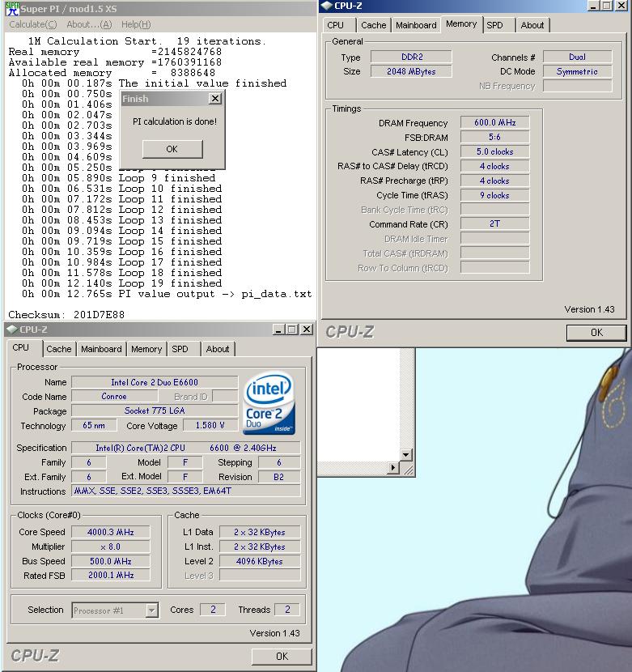Click the Intel Core 2 Duo logo
Image resolution: width=632 pixels, height=672 pixels.
[x=269, y=403]
